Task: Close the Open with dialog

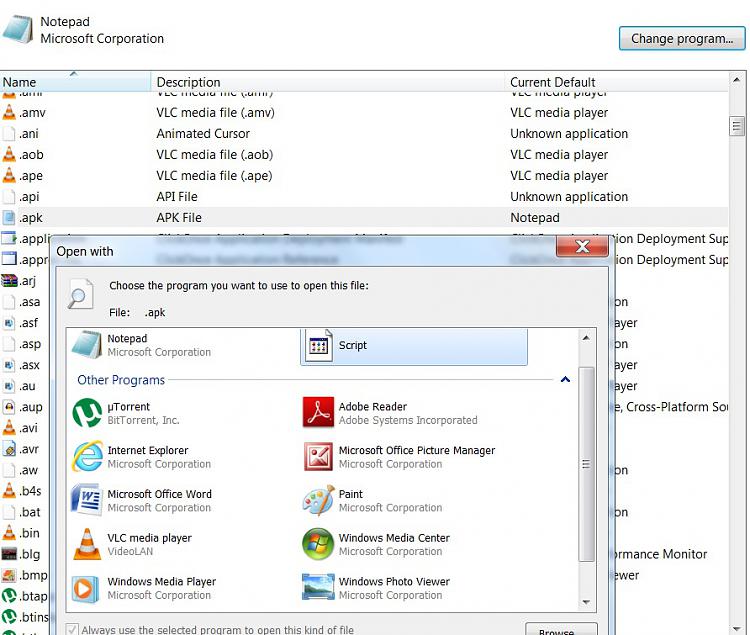Action: click(582, 246)
